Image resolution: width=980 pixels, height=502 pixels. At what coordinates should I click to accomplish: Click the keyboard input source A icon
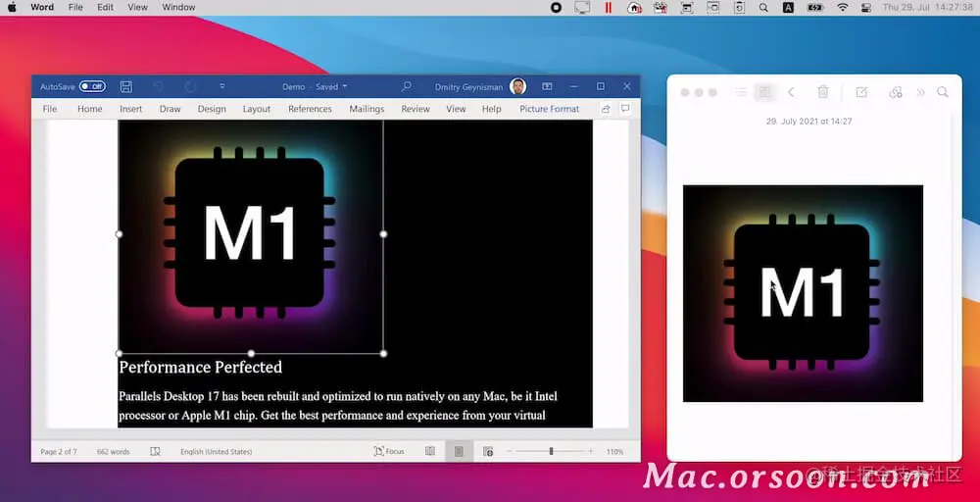point(788,8)
